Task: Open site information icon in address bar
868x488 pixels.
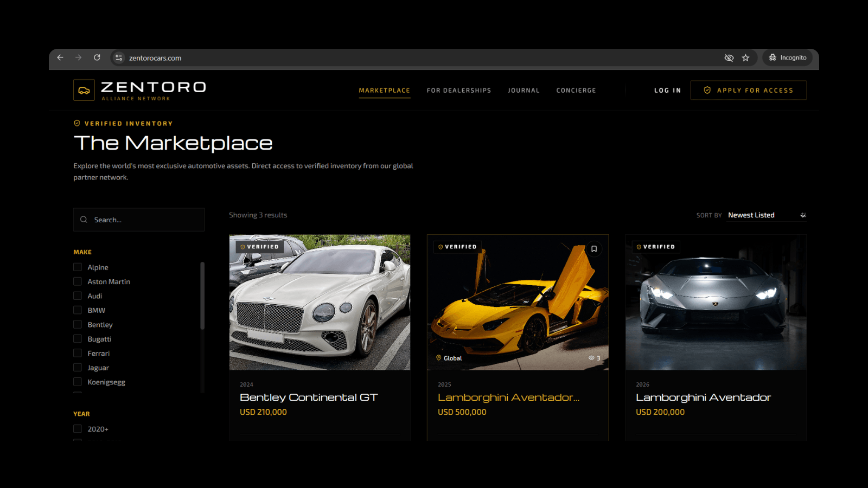Action: [119, 57]
